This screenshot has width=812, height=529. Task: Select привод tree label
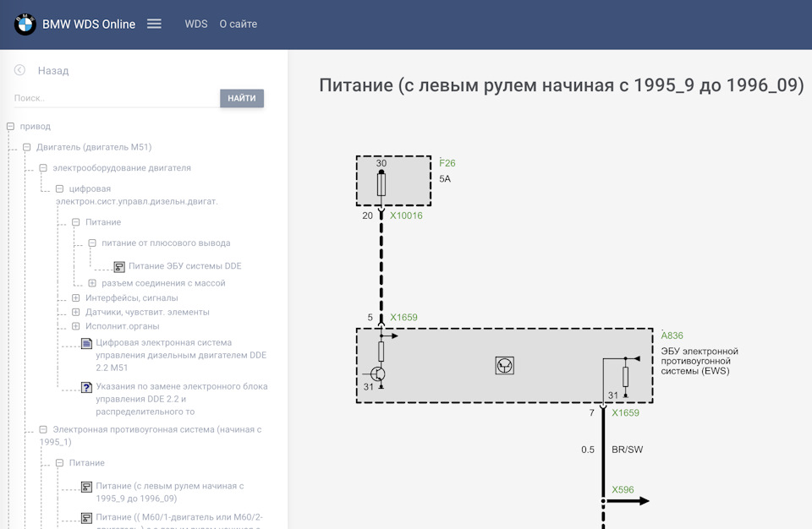tap(36, 126)
